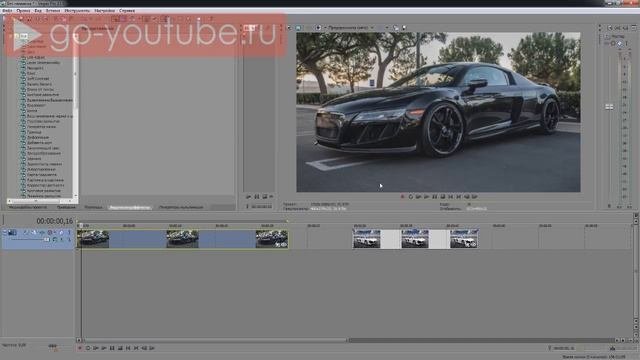Click the timeline timecode display 00:00:00,16
640x360 pixels.
55,221
